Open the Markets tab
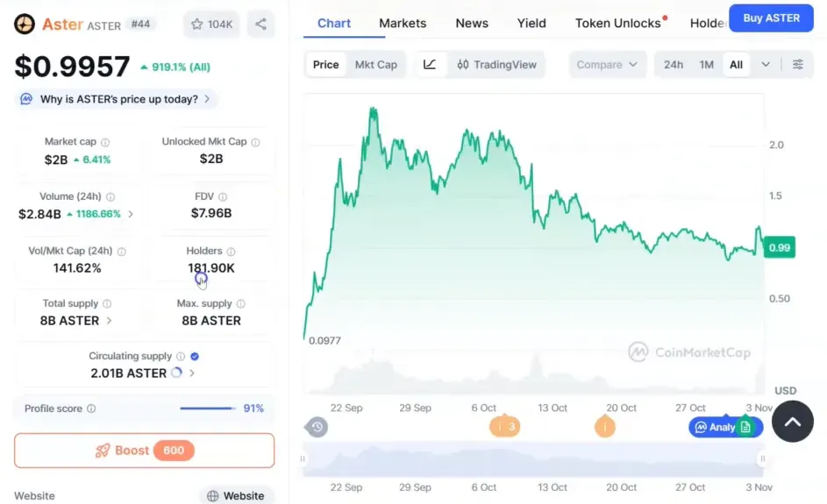827x504 pixels. coord(403,23)
